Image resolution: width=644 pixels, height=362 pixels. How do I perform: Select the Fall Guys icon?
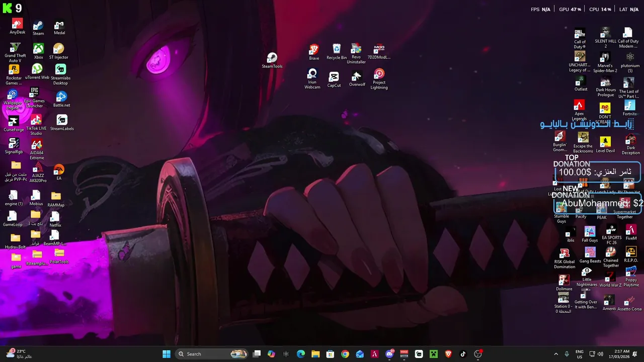[590, 234]
